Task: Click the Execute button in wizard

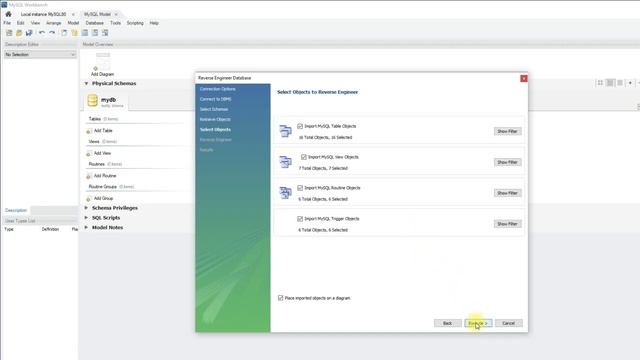Action: pyautogui.click(x=478, y=323)
